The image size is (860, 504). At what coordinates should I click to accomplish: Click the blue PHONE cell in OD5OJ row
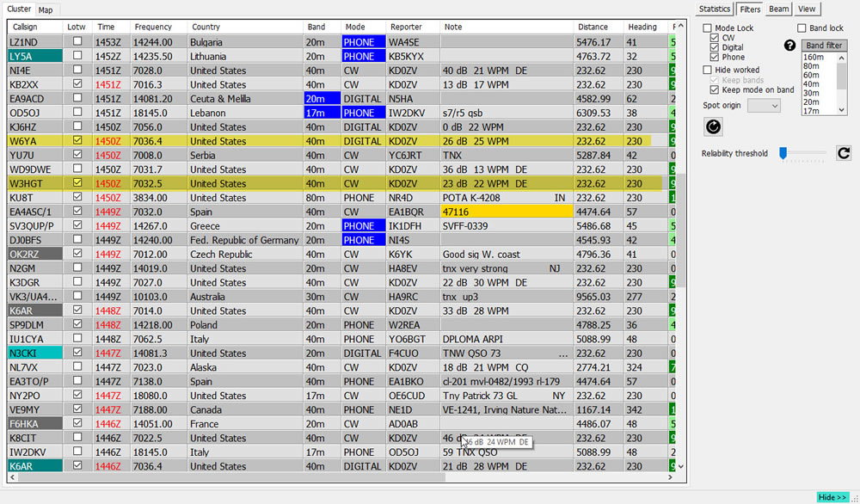(363, 113)
